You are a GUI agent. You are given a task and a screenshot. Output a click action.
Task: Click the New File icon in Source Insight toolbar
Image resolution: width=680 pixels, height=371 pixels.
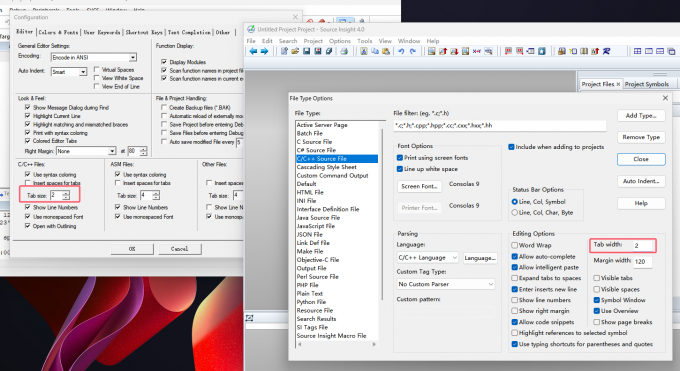284,51
